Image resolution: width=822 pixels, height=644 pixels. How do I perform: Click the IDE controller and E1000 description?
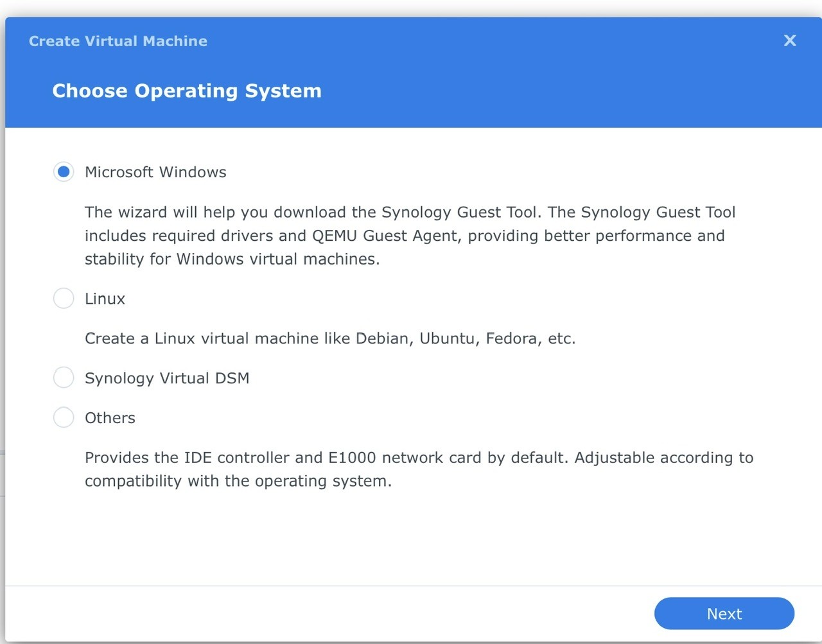419,469
